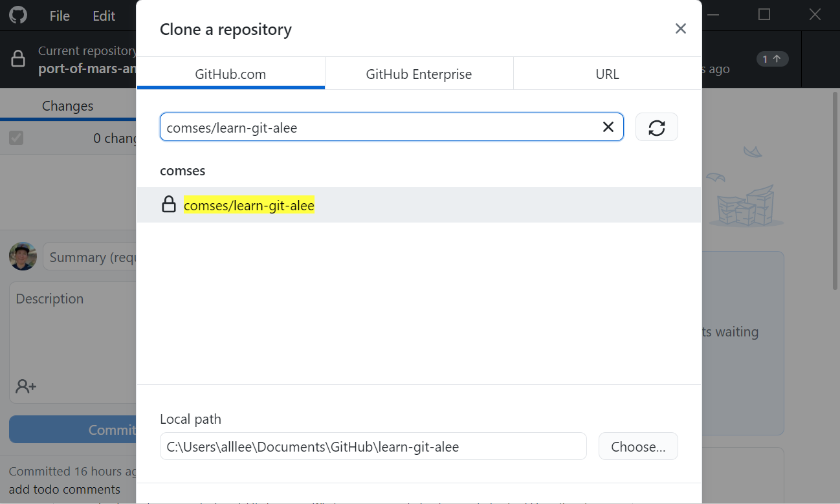Switch to the GitHub Enterprise tab

click(419, 74)
